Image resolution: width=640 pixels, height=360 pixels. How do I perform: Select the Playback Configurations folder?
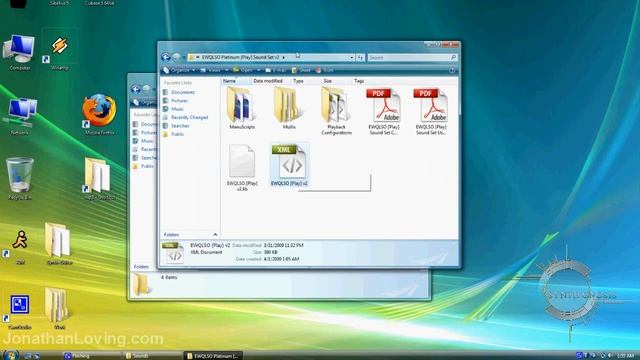[336, 111]
